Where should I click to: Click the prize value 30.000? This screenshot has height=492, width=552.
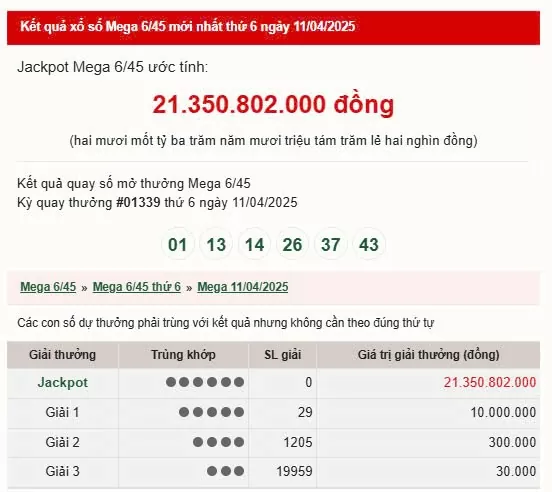point(516,471)
